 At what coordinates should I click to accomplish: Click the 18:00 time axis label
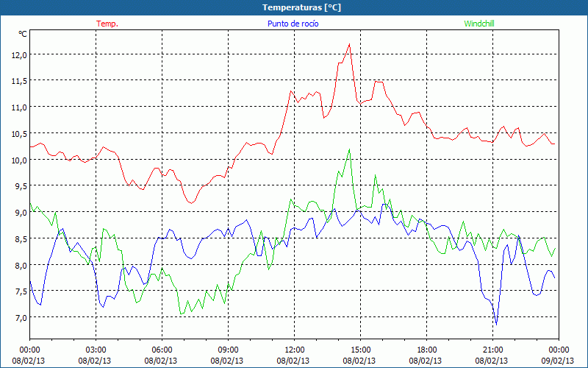pyautogui.click(x=427, y=350)
